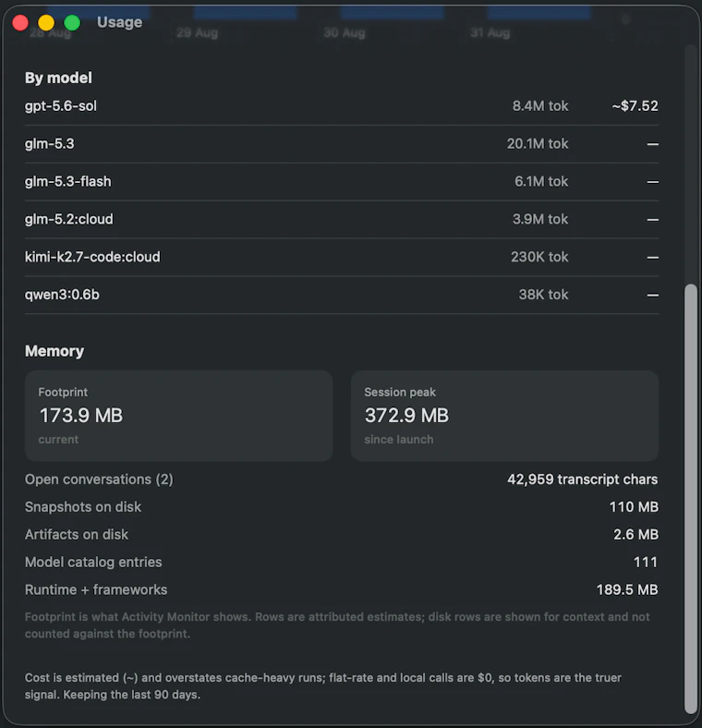Click the Session peak 372.9 MB card
This screenshot has height=728, width=702.
(x=504, y=416)
